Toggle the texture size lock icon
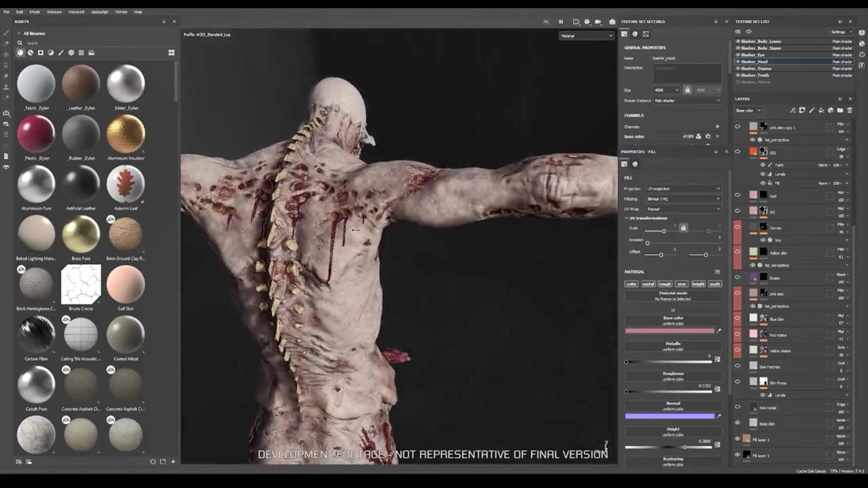The height and width of the screenshot is (488, 868). tap(687, 90)
